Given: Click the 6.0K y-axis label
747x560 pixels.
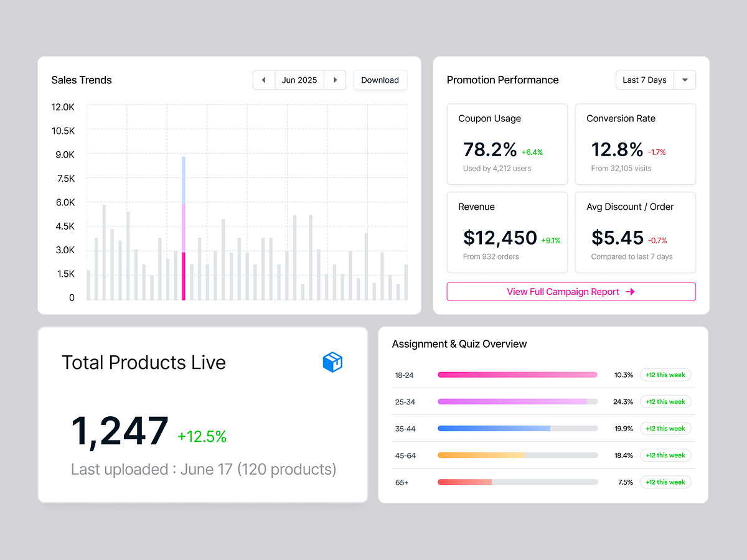Looking at the screenshot, I should coord(65,202).
